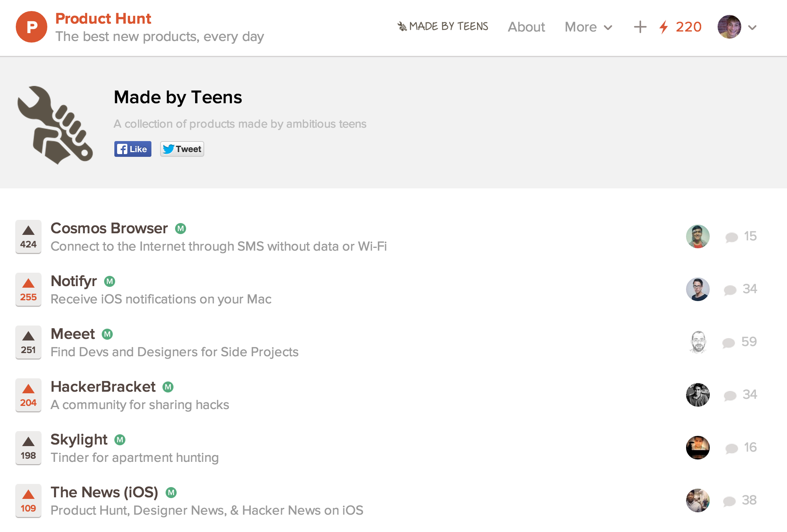This screenshot has height=532, width=787.
Task: Click the green M badge beside HackerBracket
Action: (168, 387)
